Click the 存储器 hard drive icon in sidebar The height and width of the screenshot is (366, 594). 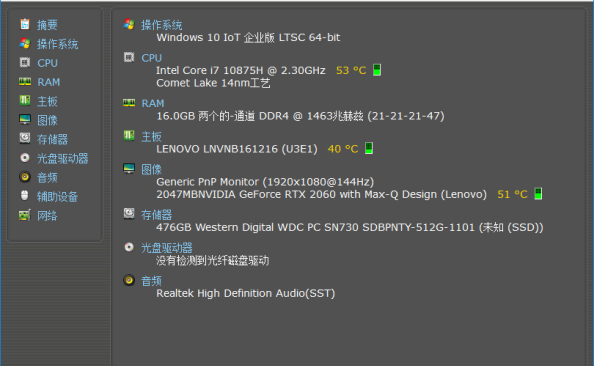(25, 138)
